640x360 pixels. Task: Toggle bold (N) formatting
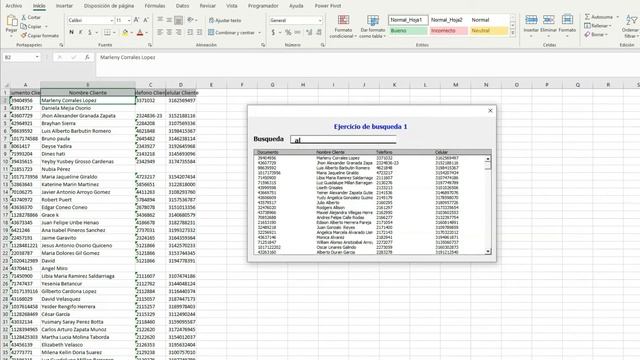tap(71, 32)
